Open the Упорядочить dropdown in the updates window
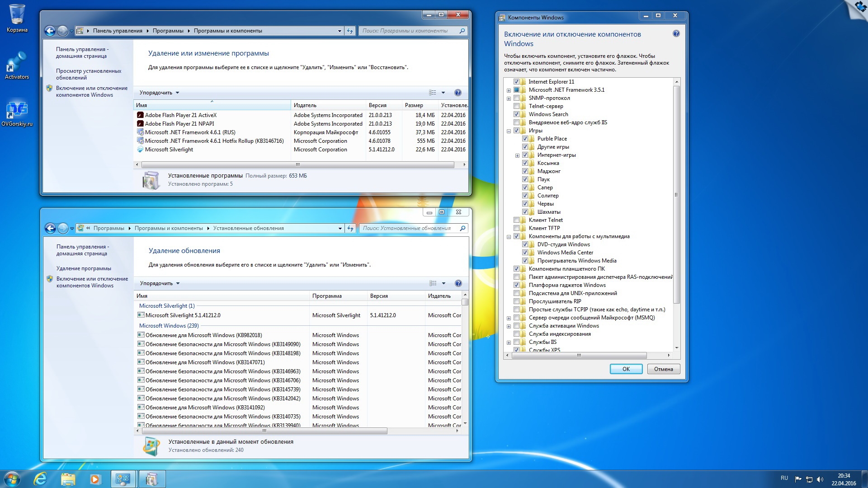The width and height of the screenshot is (868, 488). 160,283
